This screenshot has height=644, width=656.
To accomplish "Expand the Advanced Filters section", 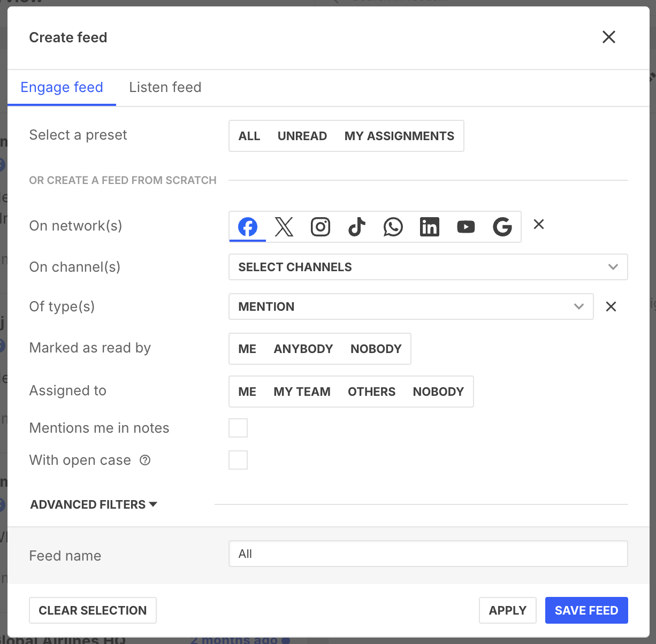I will point(94,504).
